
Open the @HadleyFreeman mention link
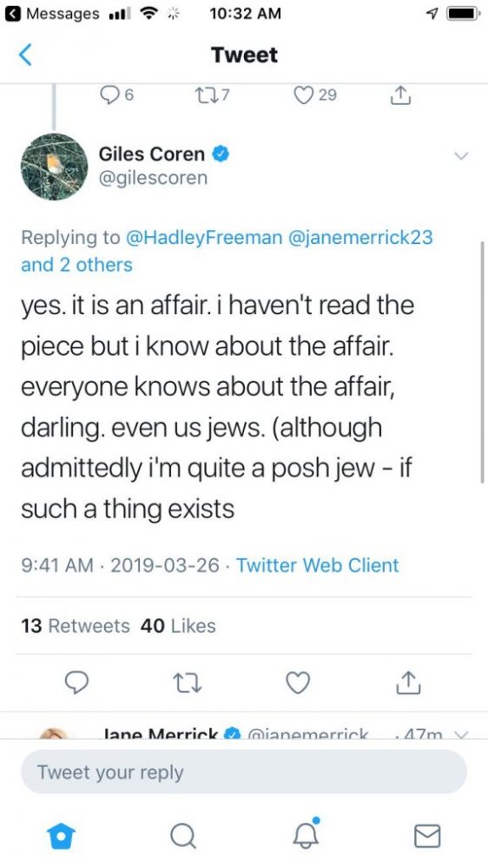click(204, 238)
